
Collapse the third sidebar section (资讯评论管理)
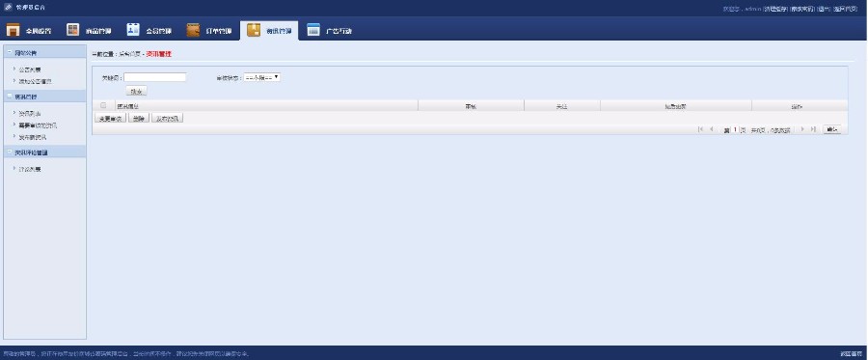tap(10, 152)
